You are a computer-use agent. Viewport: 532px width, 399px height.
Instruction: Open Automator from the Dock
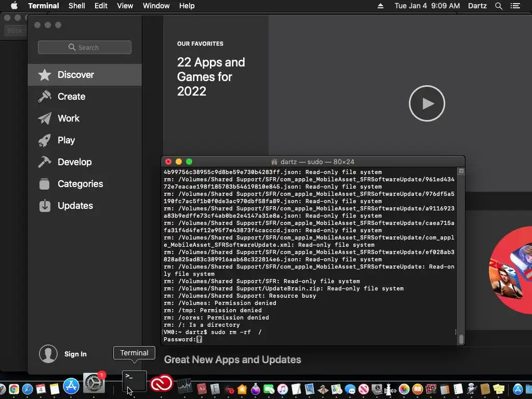(472, 389)
